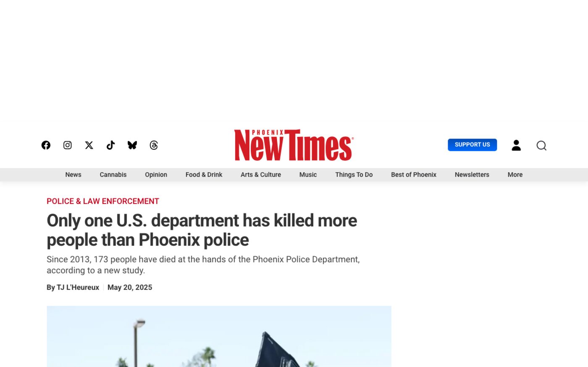Image resolution: width=588 pixels, height=367 pixels.
Task: Click the article date May 20, 2025
Action: [130, 287]
